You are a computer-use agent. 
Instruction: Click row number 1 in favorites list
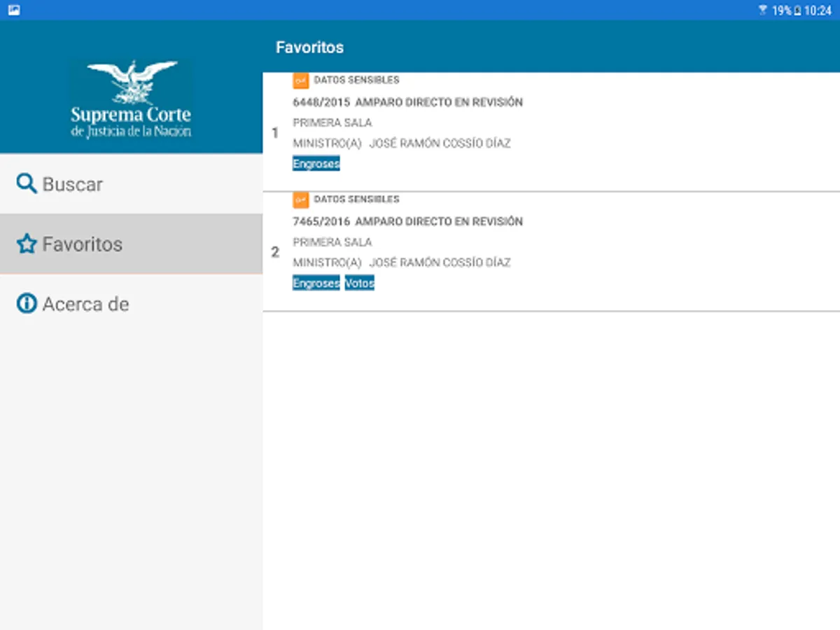275,133
